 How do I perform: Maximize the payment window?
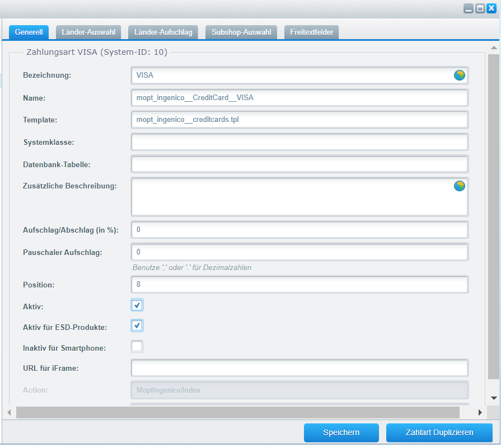480,8
